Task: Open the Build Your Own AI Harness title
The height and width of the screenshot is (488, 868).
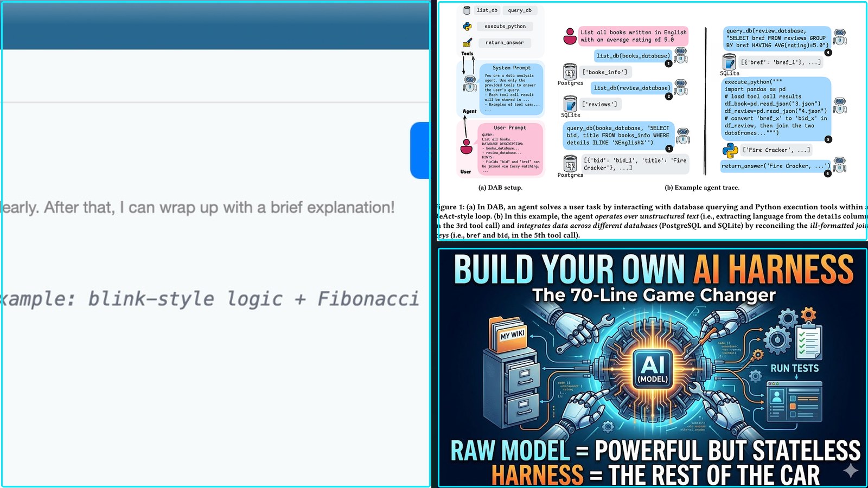Action: [x=654, y=269]
